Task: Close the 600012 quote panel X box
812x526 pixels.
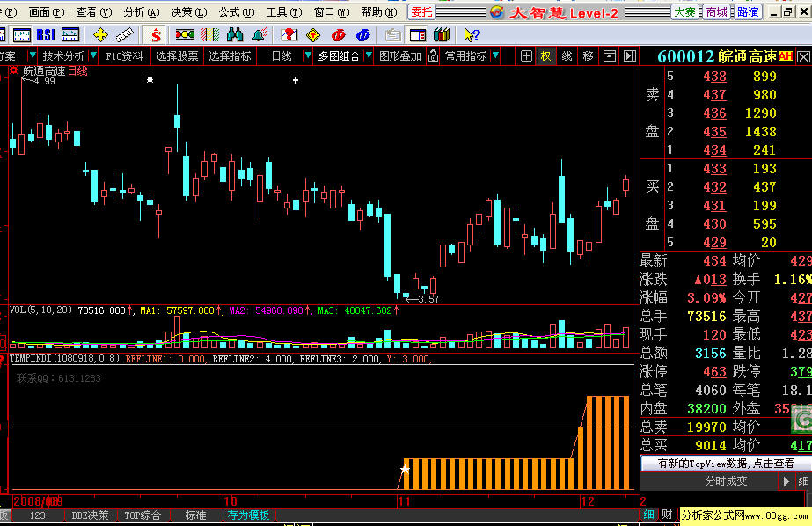Action: tap(803, 56)
